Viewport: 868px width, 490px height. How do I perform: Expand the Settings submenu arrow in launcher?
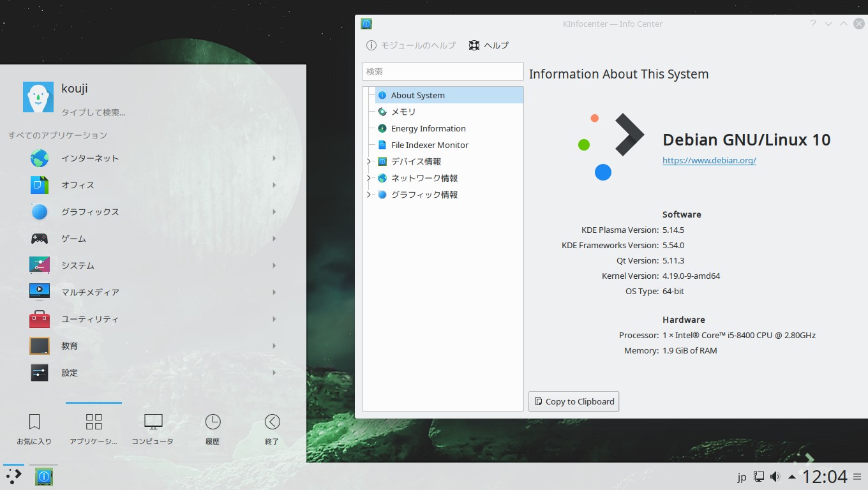(x=274, y=373)
